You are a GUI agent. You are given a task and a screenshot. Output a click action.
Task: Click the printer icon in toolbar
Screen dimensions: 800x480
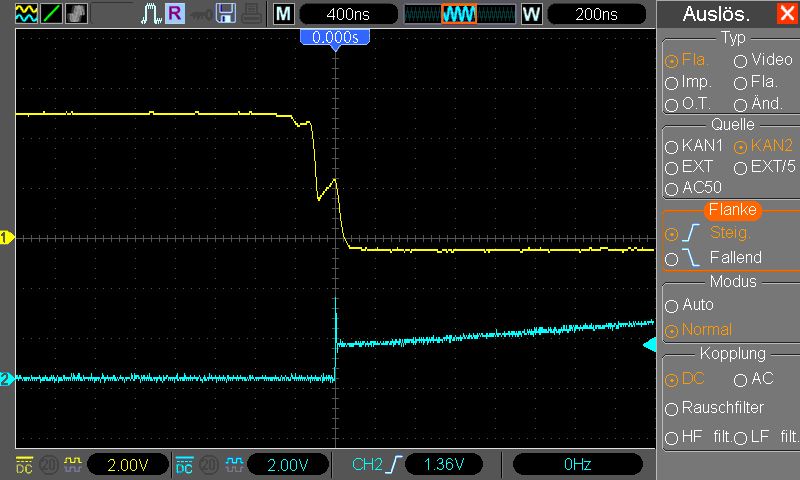252,14
